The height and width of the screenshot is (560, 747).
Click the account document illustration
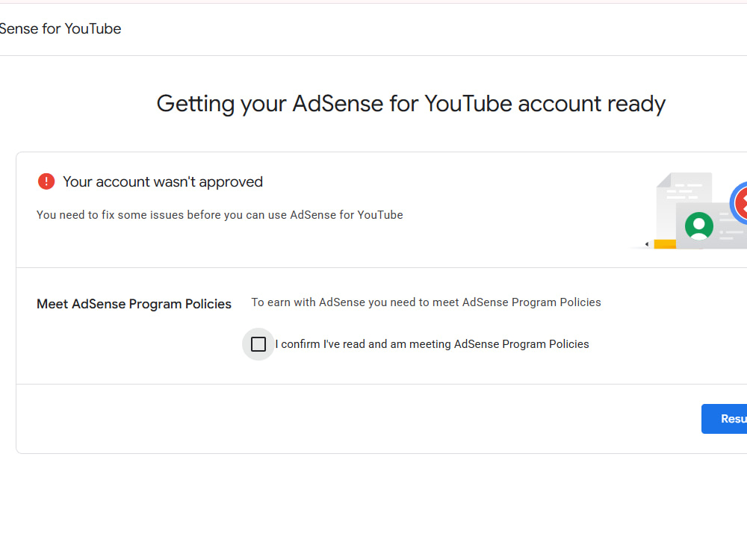[689, 211]
